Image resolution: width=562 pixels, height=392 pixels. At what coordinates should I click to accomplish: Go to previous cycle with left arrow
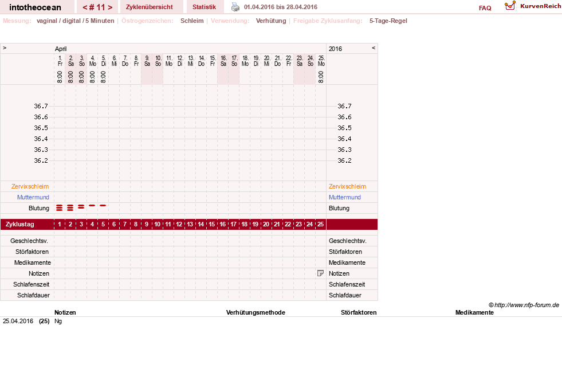[85, 7]
